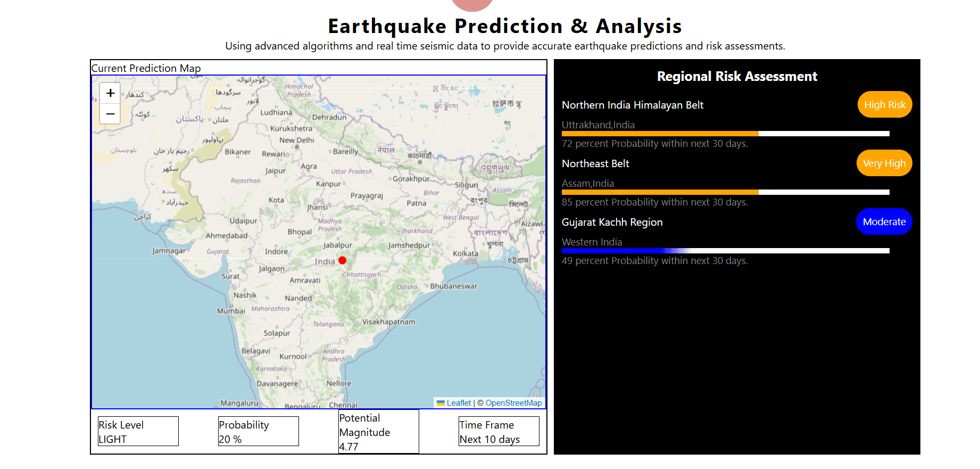
Task: Zoom out on the prediction map
Action: point(110,114)
